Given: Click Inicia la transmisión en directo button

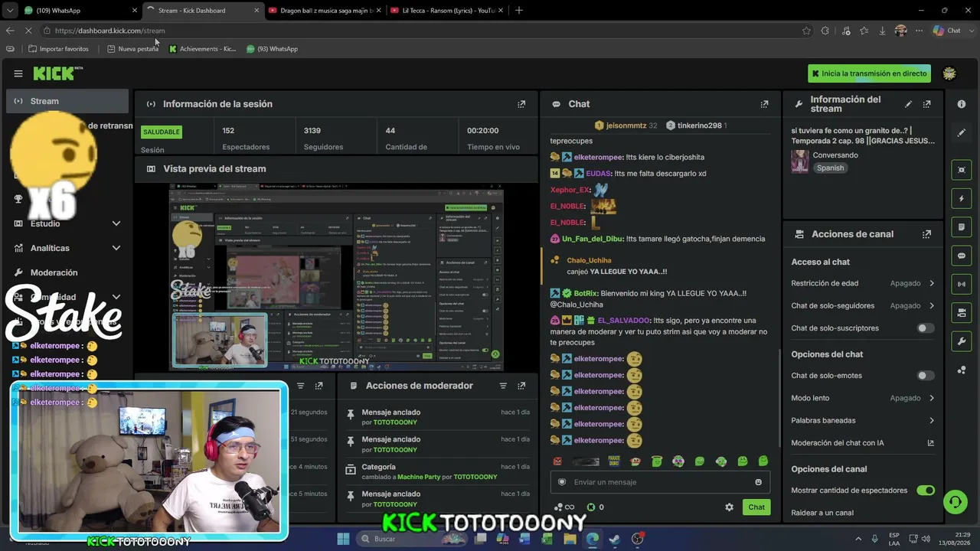Looking at the screenshot, I should click(x=870, y=73).
